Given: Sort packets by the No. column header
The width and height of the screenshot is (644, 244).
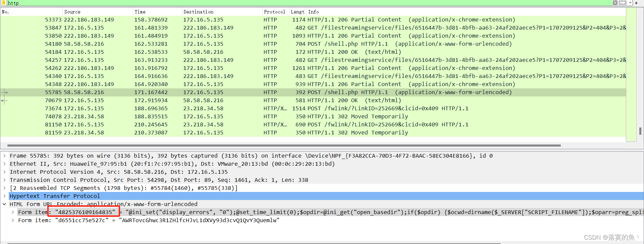Looking at the screenshot, I should coord(31,12).
